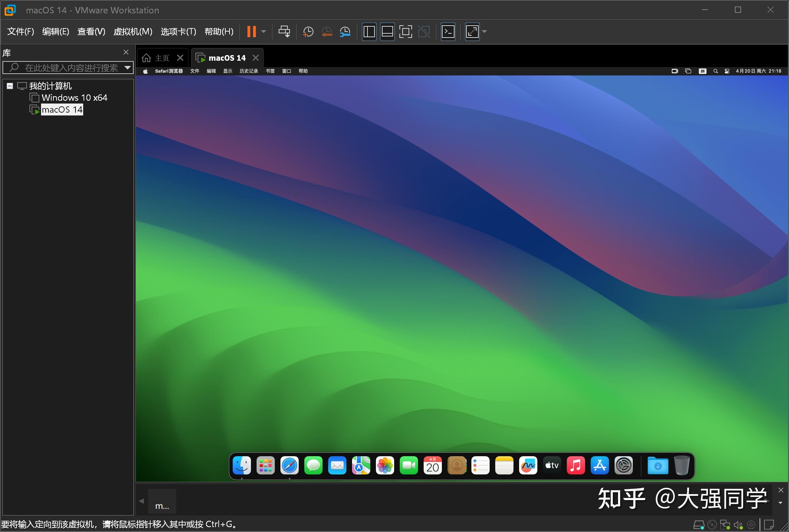Open Safari in the macOS dock
Image resolution: width=789 pixels, height=532 pixels.
point(290,466)
